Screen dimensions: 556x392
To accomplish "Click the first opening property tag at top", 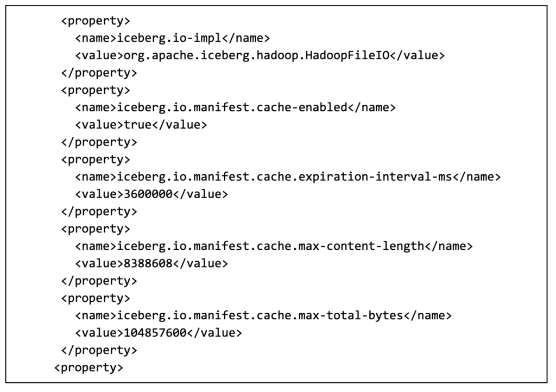I will pyautogui.click(x=95, y=21).
